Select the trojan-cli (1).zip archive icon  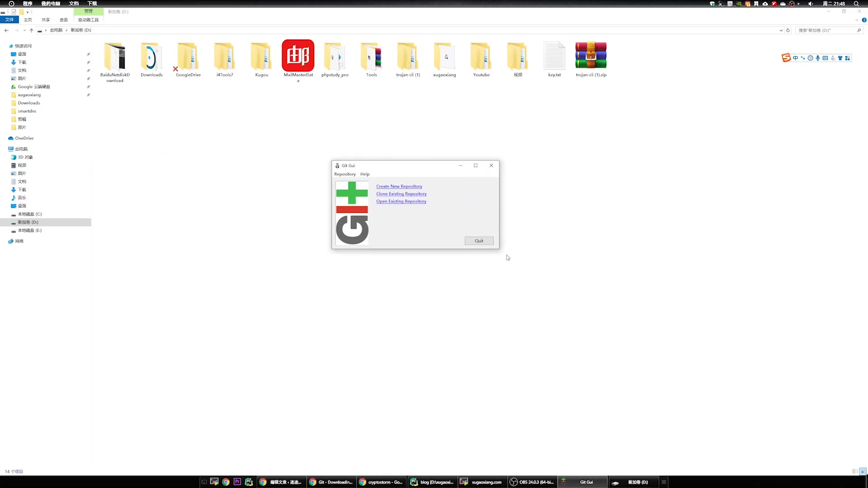[590, 56]
